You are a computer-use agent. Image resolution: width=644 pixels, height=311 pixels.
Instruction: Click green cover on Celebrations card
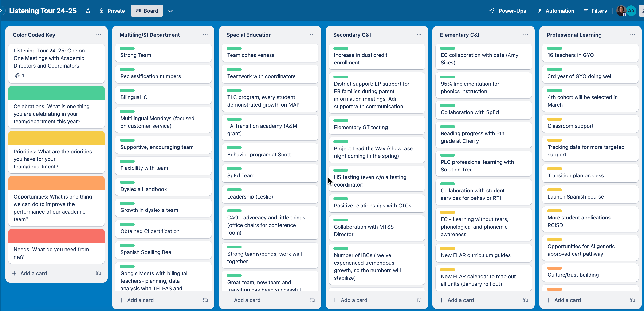tap(56, 93)
